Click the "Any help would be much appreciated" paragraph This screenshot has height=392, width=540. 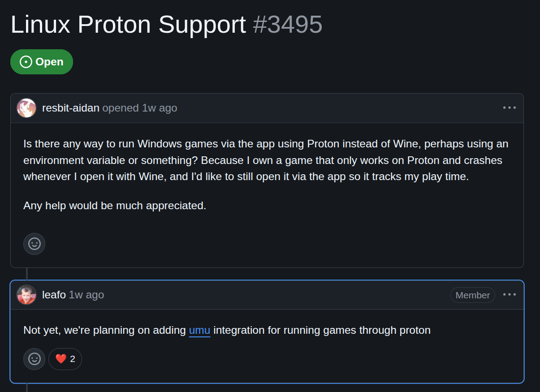point(115,206)
